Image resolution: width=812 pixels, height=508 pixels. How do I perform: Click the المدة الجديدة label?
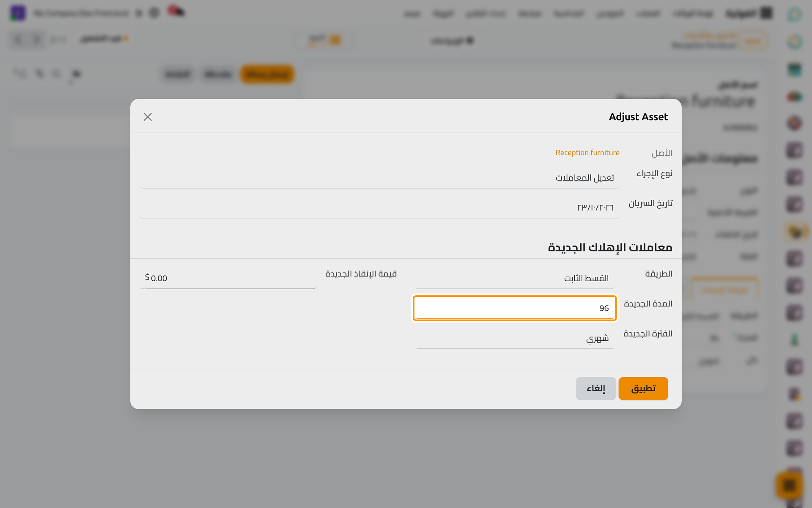[x=648, y=304]
